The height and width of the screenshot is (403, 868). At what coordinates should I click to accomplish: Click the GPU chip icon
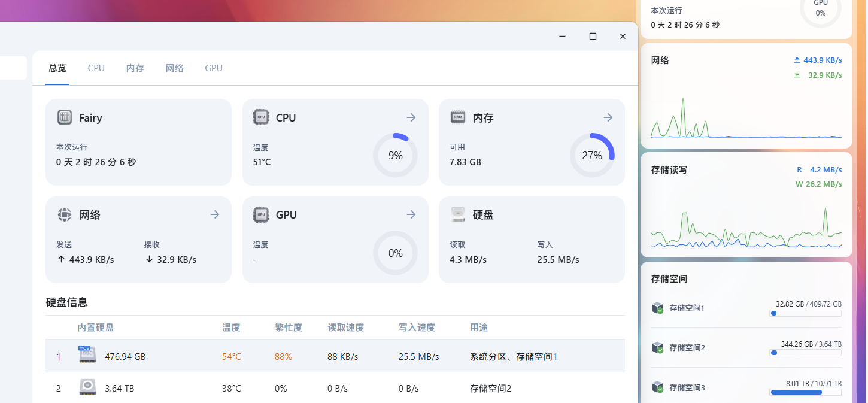click(261, 214)
